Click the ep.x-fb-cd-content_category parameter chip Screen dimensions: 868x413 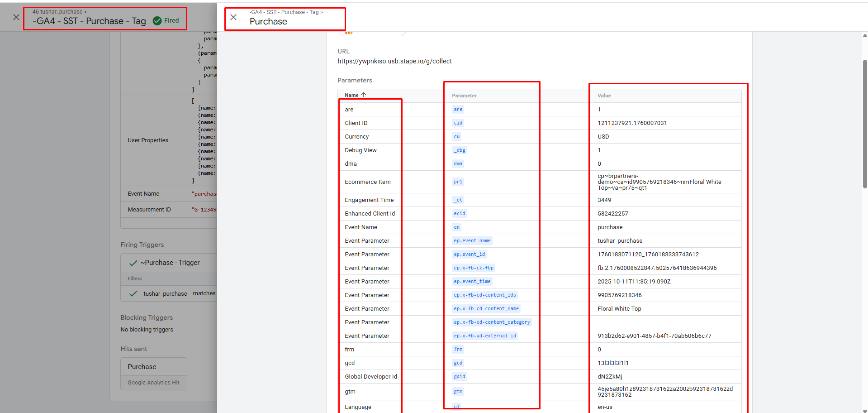coord(492,322)
